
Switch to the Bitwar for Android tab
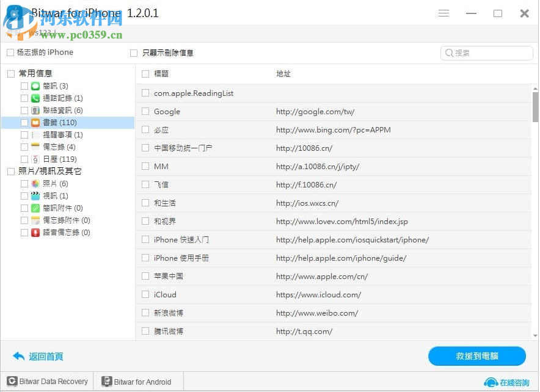138,380
